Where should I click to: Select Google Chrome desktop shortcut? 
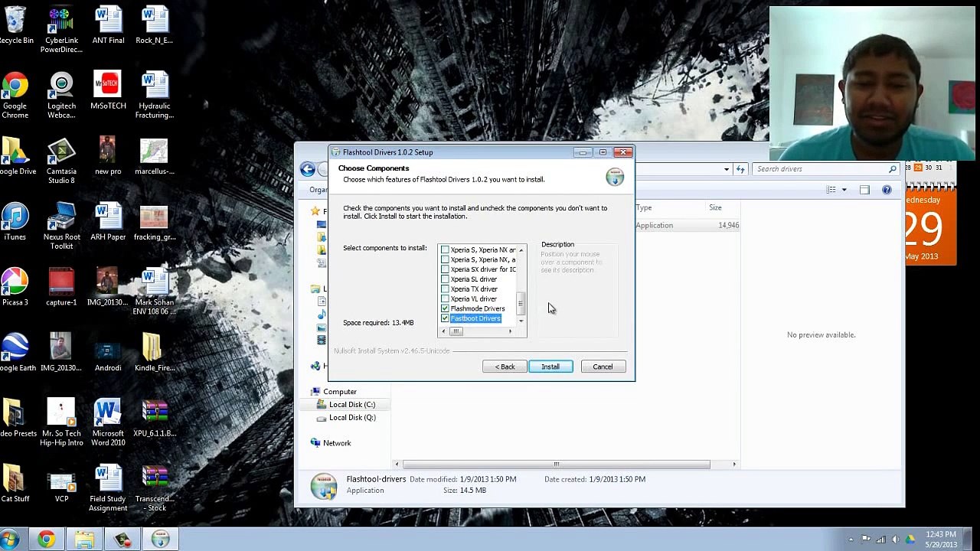(x=15, y=96)
